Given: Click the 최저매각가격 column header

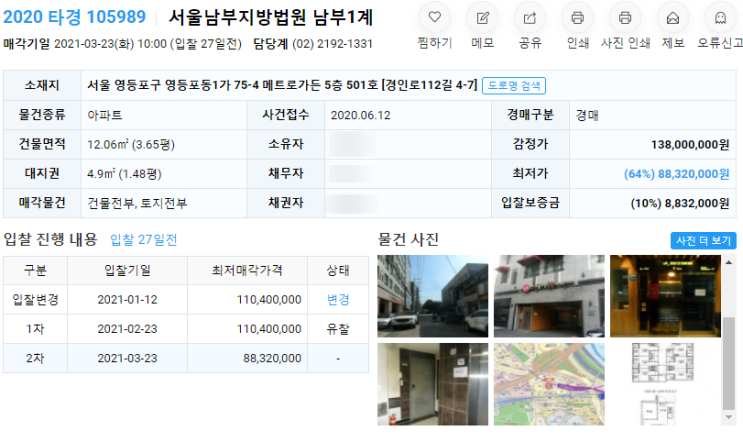Looking at the screenshot, I should tap(247, 271).
